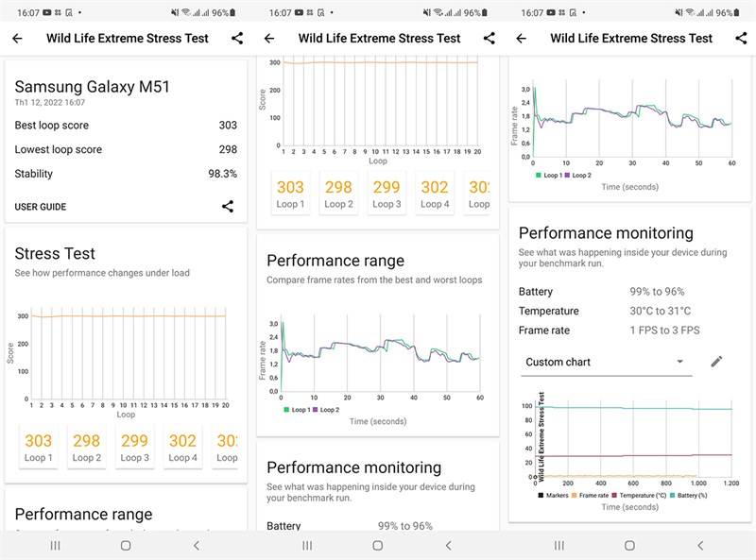
Task: Tap share icon in left screen header
Action: [x=237, y=38]
